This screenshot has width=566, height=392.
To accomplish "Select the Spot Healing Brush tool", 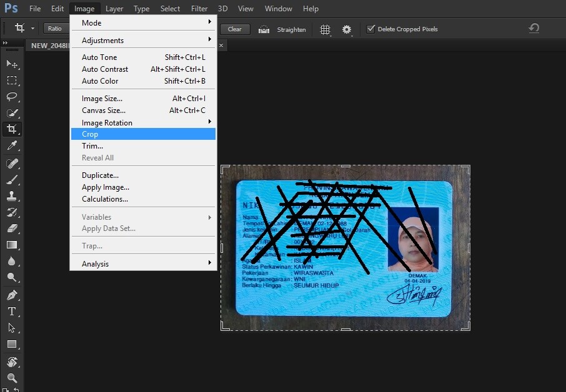I will [x=12, y=164].
